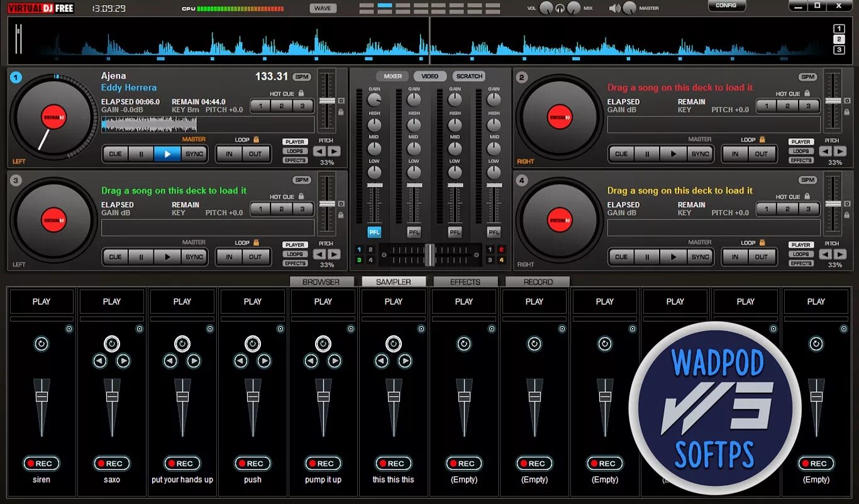
Task: Click the small option dot on siren sample
Action: click(x=69, y=329)
